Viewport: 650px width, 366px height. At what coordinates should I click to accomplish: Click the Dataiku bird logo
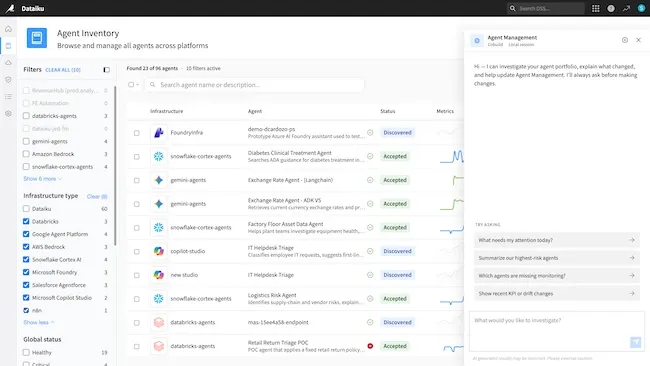coord(10,8)
